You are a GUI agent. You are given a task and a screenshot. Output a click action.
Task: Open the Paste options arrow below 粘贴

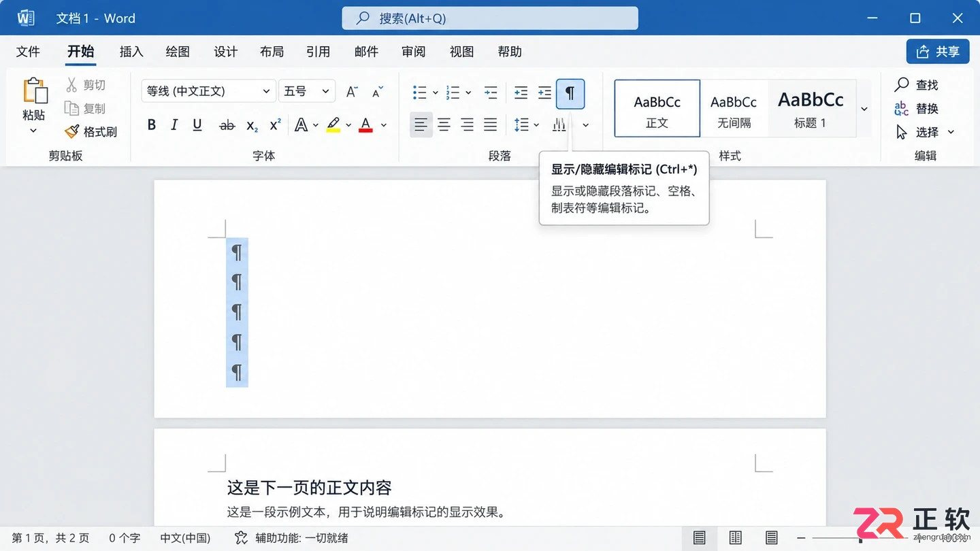[x=33, y=131]
